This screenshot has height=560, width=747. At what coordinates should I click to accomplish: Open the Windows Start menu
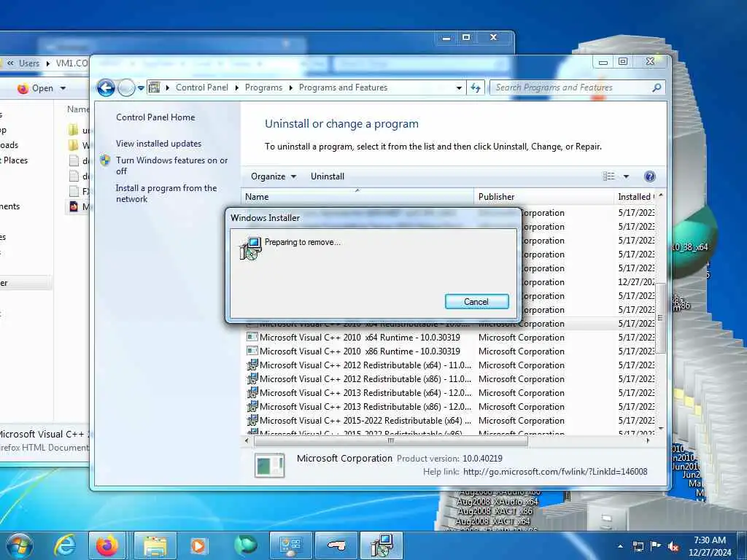[20, 545]
